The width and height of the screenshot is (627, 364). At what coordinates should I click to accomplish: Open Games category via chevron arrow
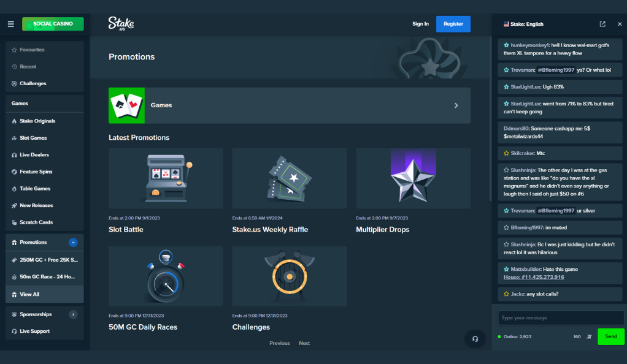tap(456, 105)
